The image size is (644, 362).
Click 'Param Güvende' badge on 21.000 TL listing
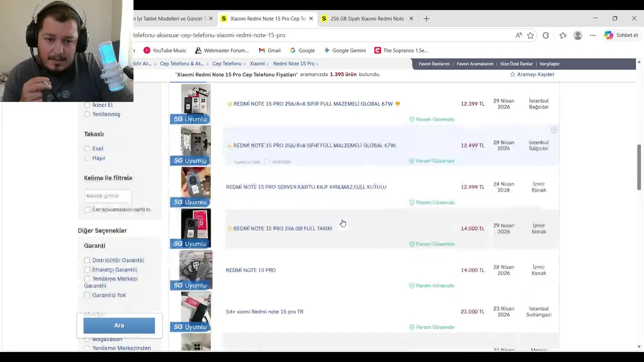tap(432, 327)
